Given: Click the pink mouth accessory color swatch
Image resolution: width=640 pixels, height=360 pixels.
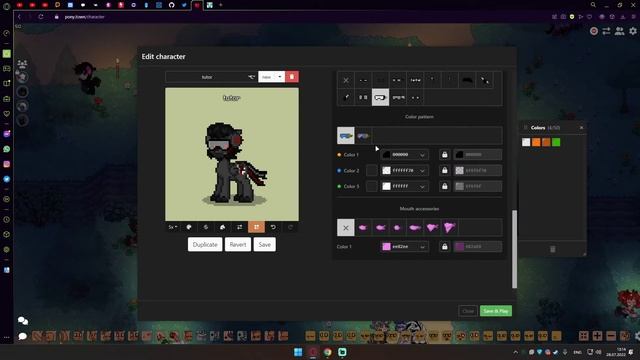Looking at the screenshot, I should (x=386, y=247).
